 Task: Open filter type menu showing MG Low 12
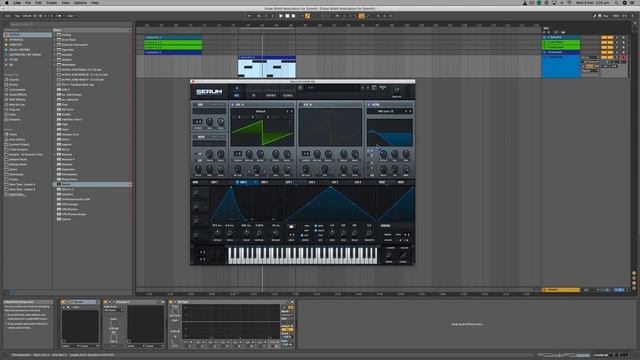tap(385, 111)
